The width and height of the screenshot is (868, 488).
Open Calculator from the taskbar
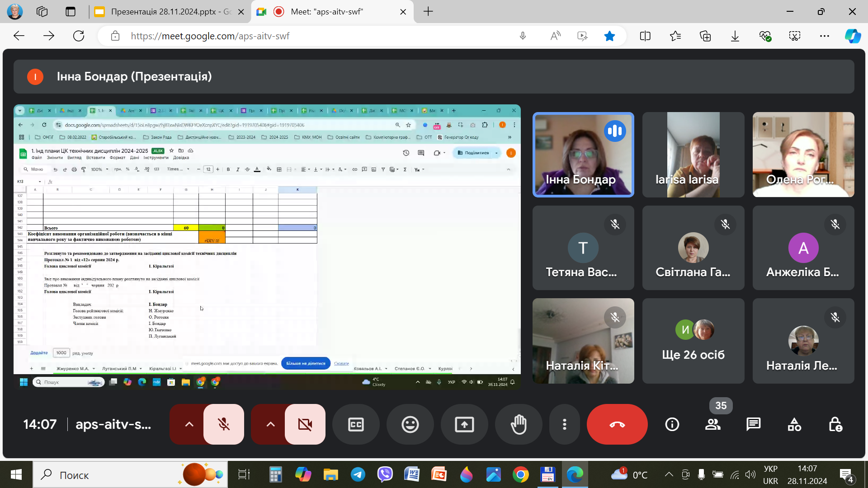tap(276, 474)
